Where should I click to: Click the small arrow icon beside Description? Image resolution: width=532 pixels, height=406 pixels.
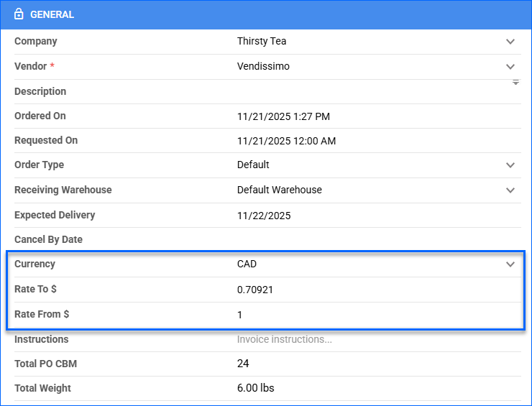tap(515, 83)
